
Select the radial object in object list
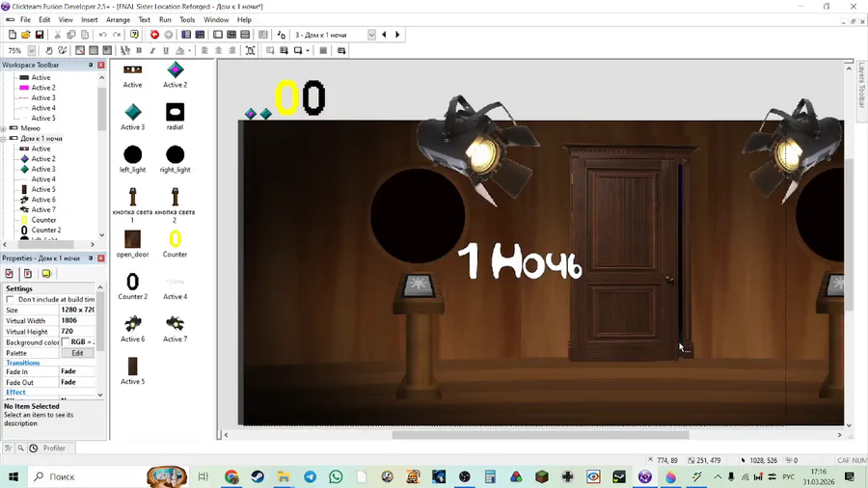[x=175, y=116]
